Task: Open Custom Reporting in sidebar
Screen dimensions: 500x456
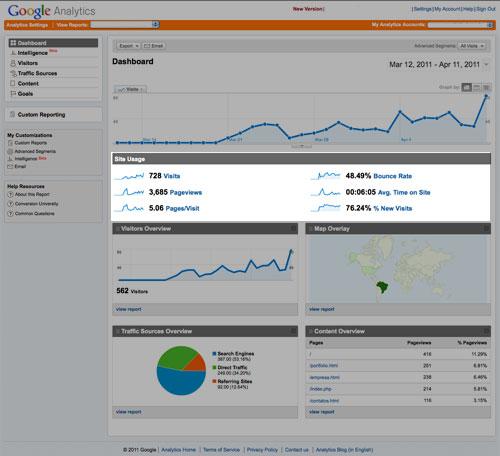Action: pos(41,114)
